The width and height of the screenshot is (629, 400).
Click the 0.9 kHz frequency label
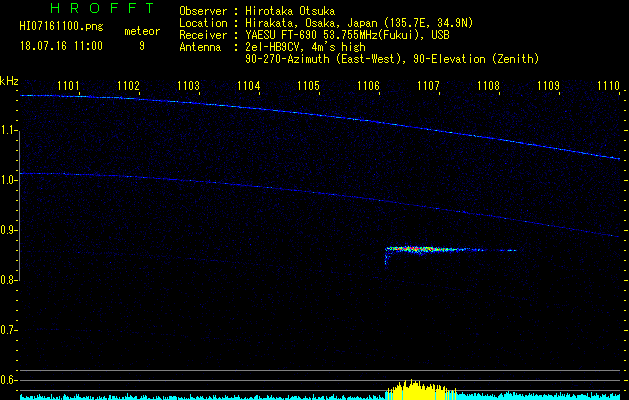coord(8,230)
